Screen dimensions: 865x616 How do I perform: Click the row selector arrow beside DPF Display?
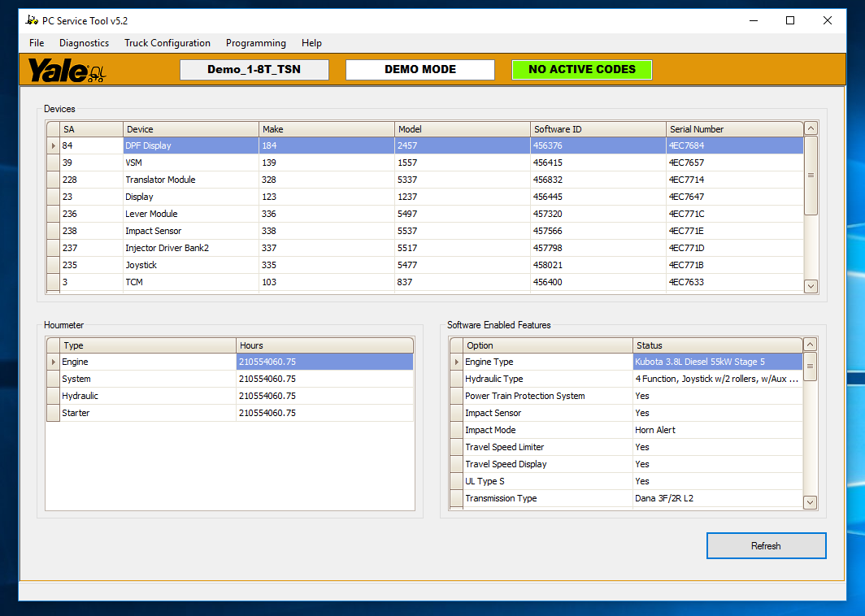(53, 145)
